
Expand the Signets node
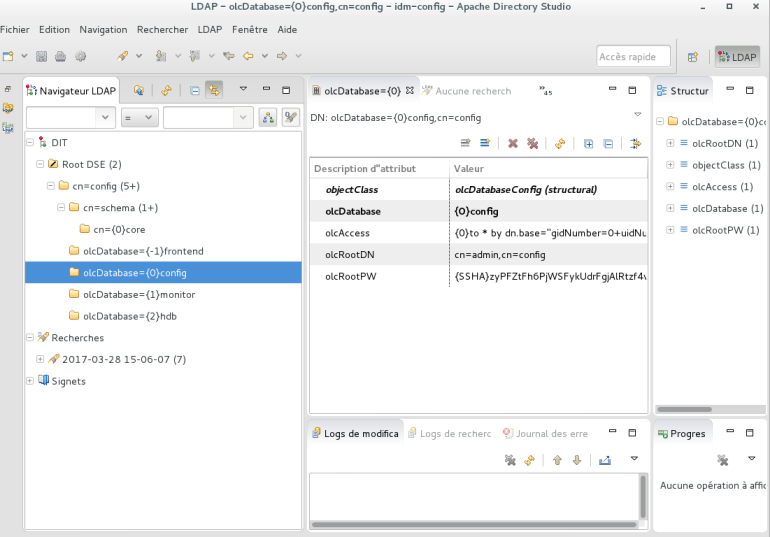[30, 381]
